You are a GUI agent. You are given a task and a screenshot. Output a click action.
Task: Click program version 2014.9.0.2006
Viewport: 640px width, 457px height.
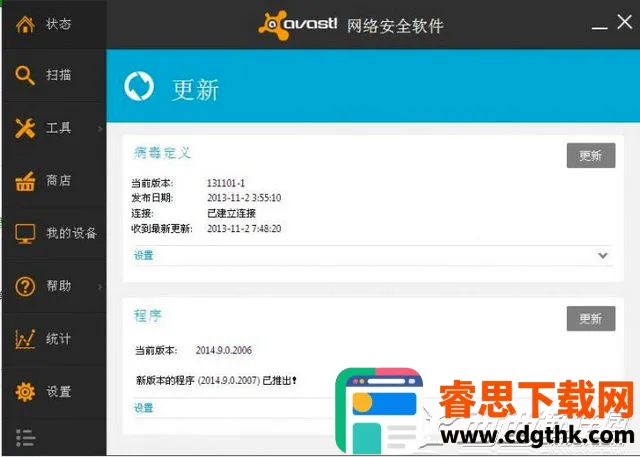223,350
